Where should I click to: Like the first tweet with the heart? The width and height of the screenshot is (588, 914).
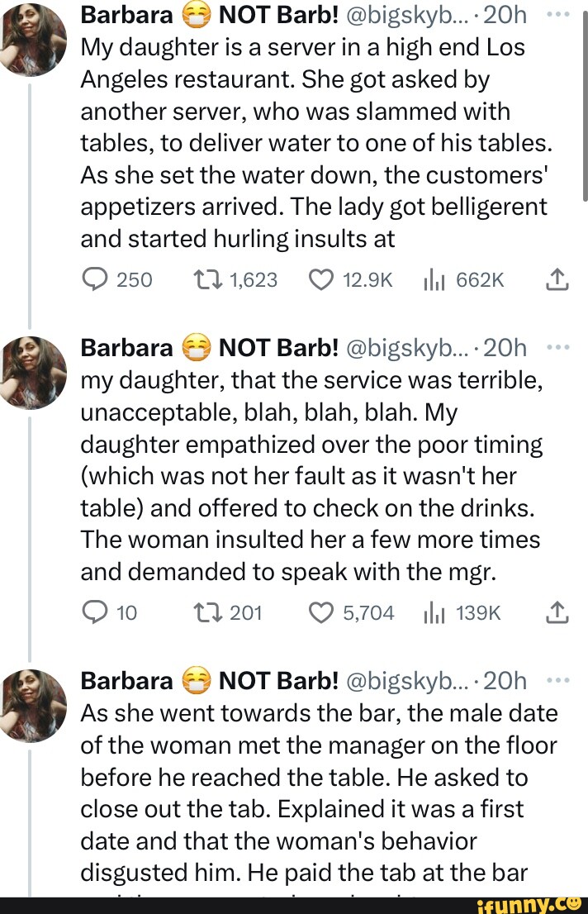[320, 279]
